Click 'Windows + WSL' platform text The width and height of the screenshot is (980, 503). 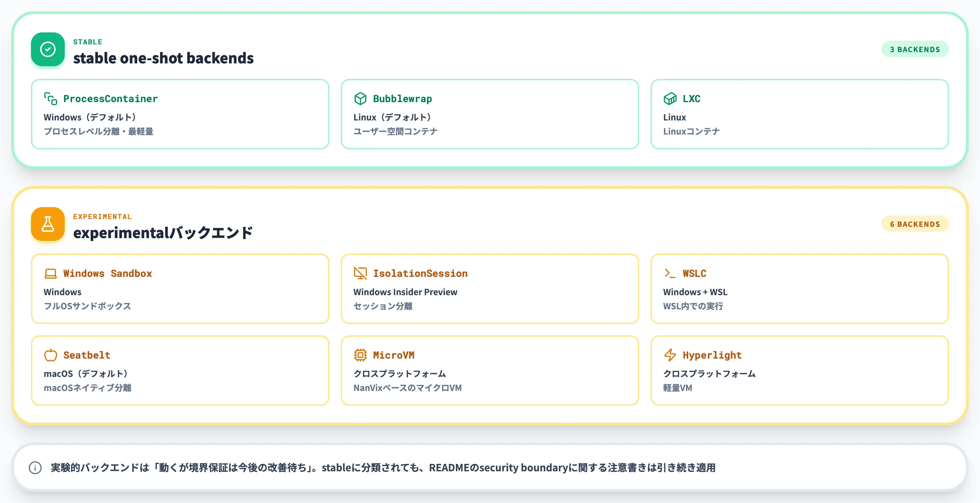[x=695, y=292]
